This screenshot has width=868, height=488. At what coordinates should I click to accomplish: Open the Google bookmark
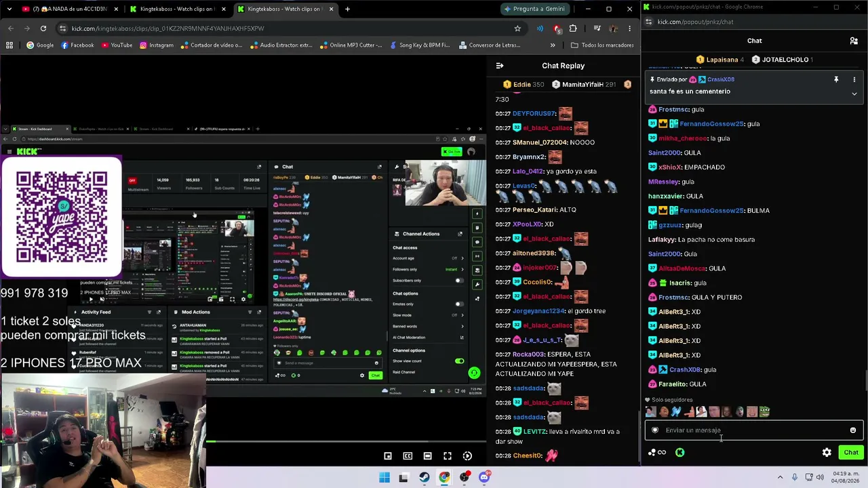(40, 45)
